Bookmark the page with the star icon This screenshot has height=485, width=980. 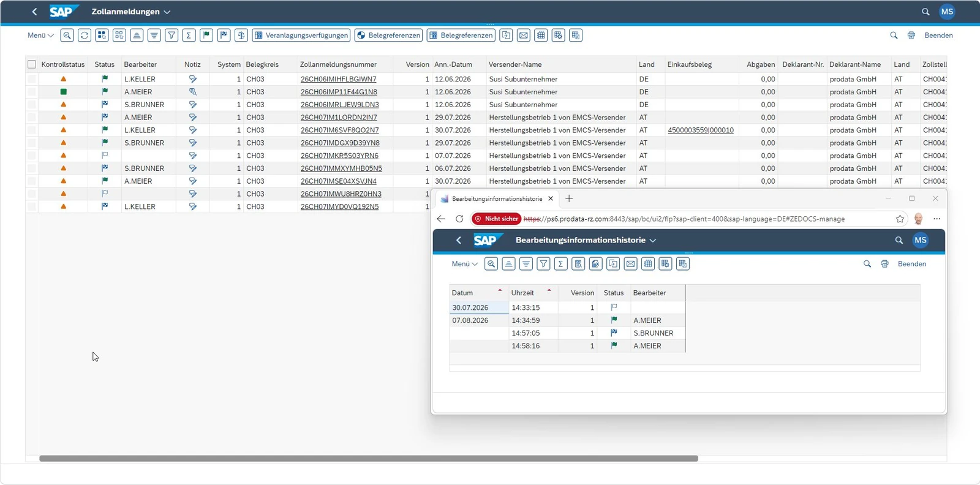point(900,219)
